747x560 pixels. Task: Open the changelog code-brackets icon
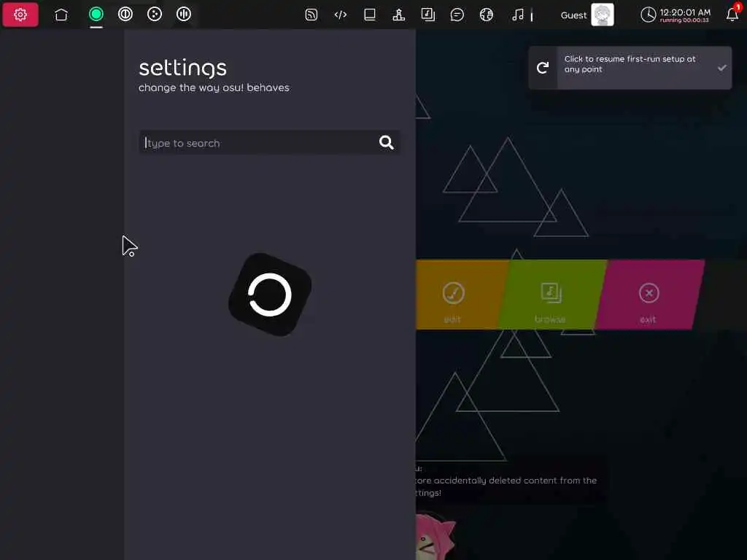340,15
